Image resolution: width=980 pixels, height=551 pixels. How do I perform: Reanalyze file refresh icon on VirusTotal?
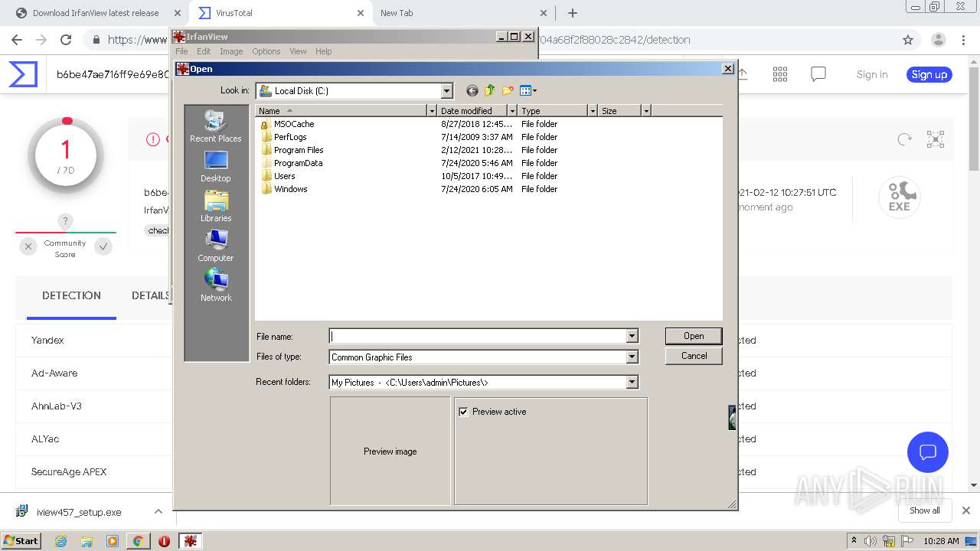pos(905,139)
